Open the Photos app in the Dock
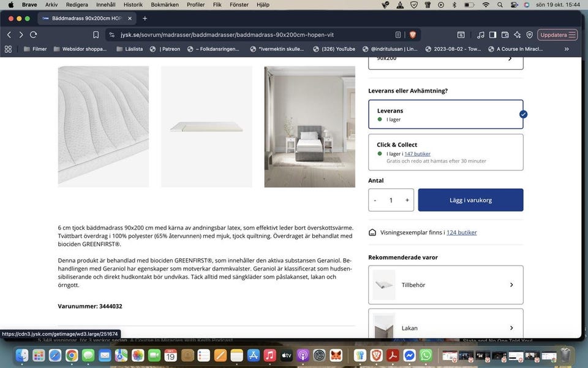588x368 pixels. click(138, 355)
